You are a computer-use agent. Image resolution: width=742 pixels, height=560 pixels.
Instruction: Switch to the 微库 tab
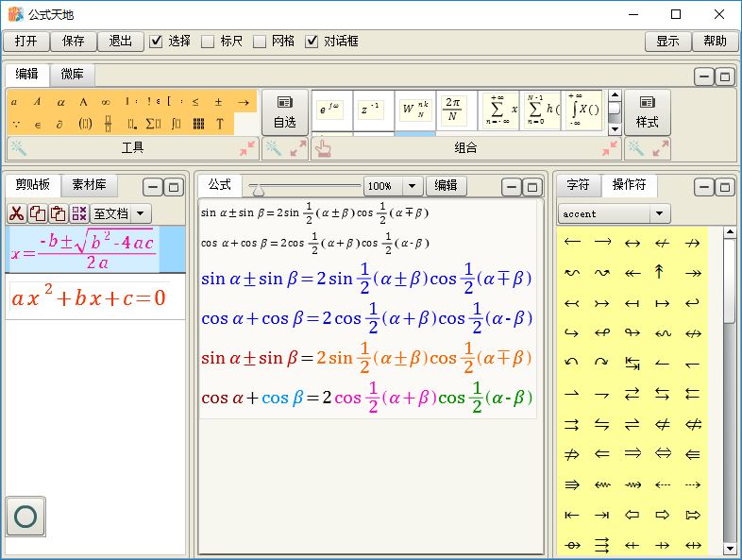click(72, 75)
